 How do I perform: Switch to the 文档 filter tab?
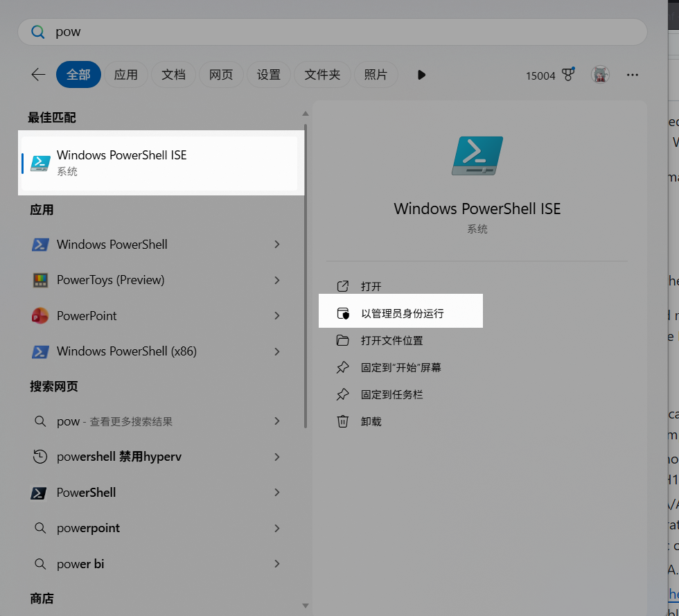pos(173,75)
